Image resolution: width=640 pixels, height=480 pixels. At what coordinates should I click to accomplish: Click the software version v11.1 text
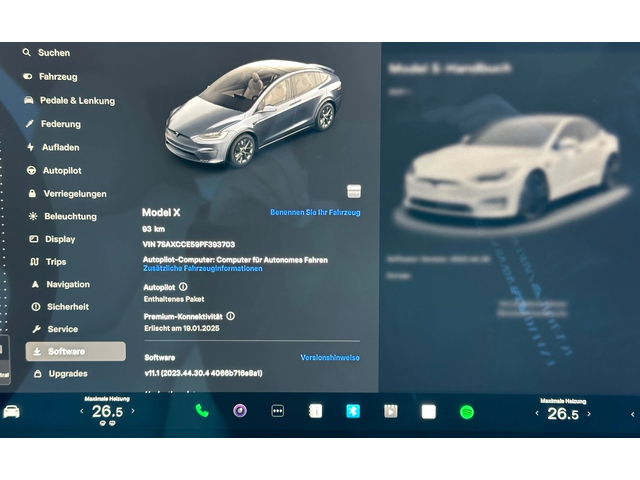pos(203,373)
